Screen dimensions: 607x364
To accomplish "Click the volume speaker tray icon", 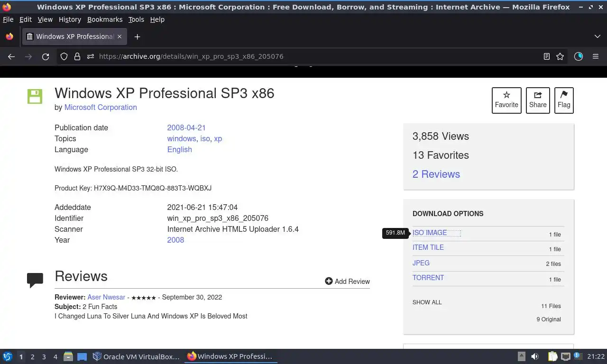I will pyautogui.click(x=535, y=356).
